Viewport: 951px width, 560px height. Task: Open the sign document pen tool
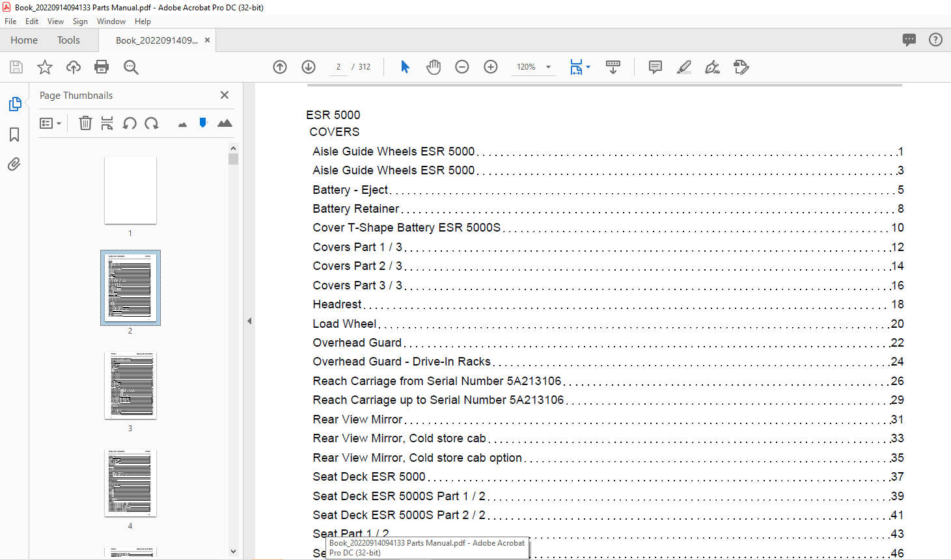[x=712, y=67]
